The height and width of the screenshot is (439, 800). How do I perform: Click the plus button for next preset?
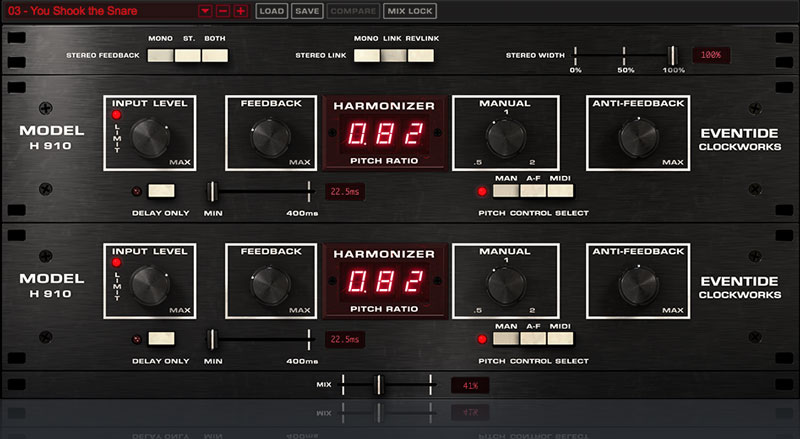click(240, 11)
